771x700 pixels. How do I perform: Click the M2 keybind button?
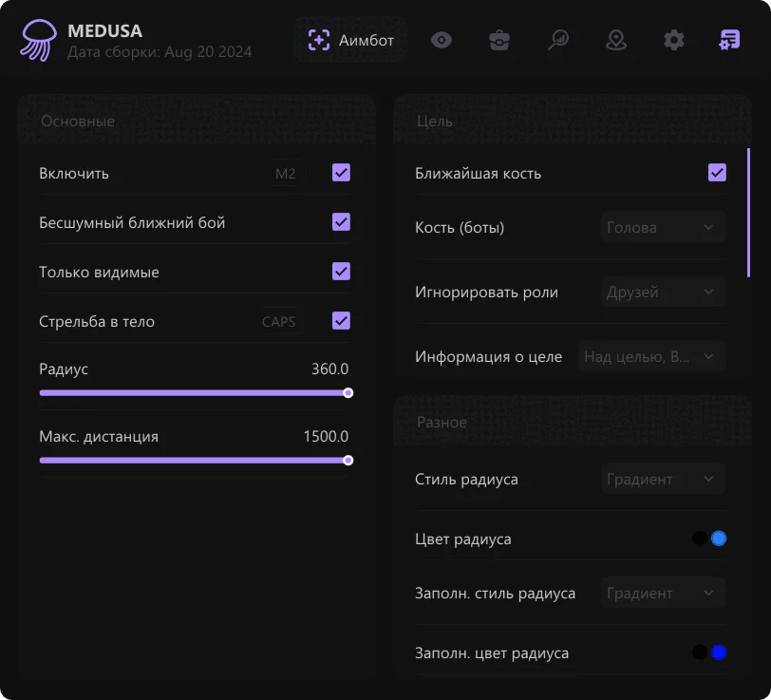[286, 174]
